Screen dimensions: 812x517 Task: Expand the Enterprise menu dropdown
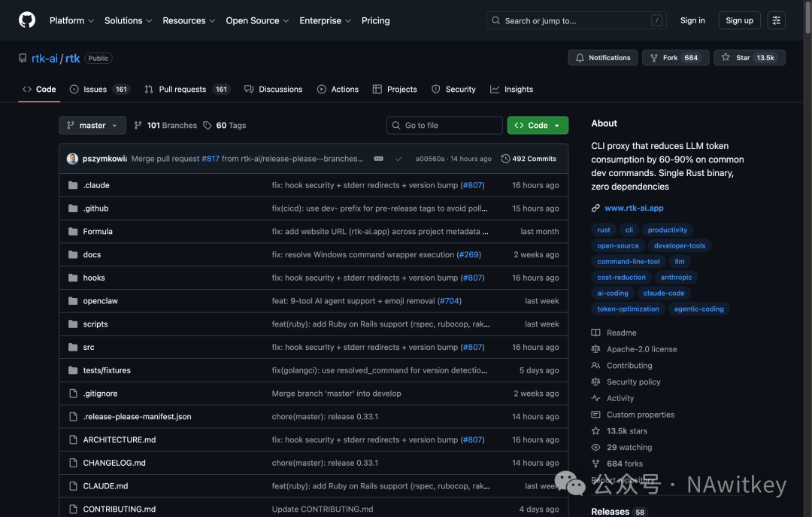point(326,21)
